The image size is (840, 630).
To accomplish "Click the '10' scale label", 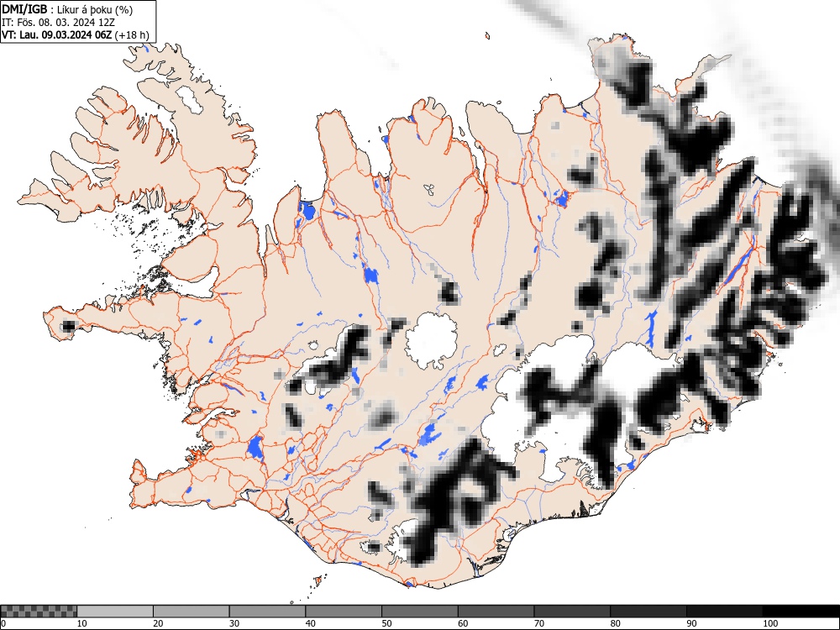I will (x=82, y=623).
